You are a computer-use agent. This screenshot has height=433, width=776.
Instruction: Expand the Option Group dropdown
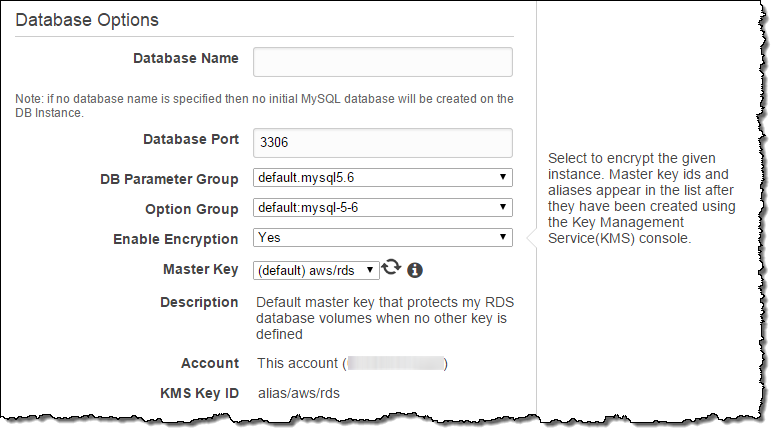tap(383, 208)
